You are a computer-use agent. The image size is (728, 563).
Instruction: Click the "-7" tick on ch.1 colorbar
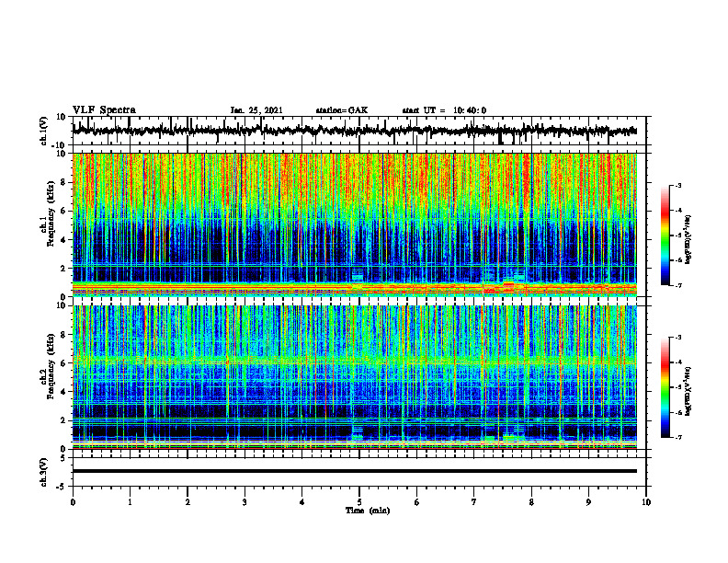pyautogui.click(x=677, y=285)
